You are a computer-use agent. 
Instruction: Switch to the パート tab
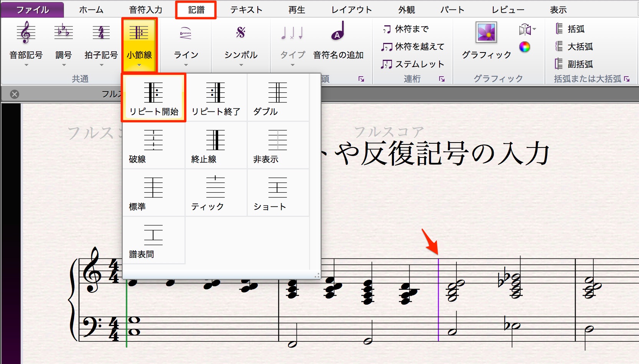coord(453,10)
